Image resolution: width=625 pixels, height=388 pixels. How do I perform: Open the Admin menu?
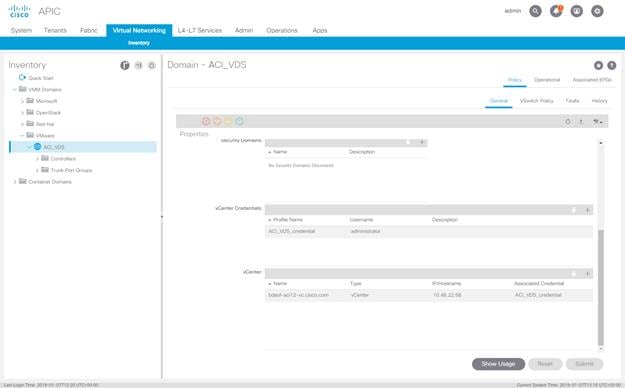(244, 30)
